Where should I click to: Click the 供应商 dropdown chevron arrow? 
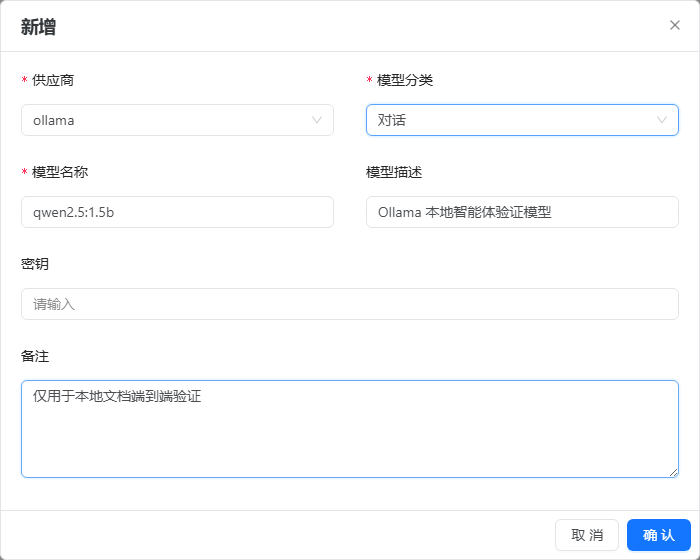pyautogui.click(x=317, y=120)
